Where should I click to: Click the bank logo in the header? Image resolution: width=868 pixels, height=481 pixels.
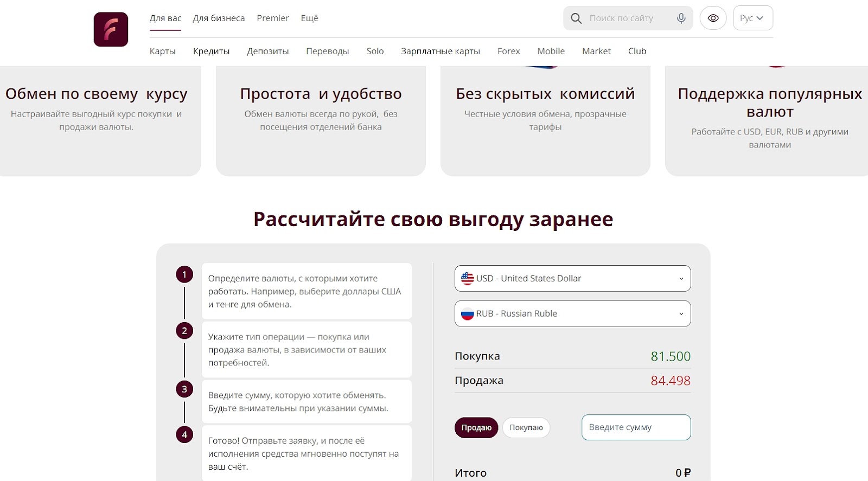[111, 29]
